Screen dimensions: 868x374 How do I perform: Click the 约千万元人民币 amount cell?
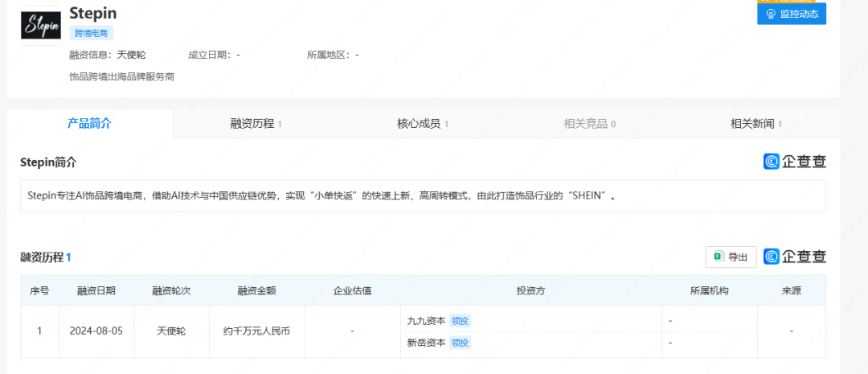click(x=257, y=331)
